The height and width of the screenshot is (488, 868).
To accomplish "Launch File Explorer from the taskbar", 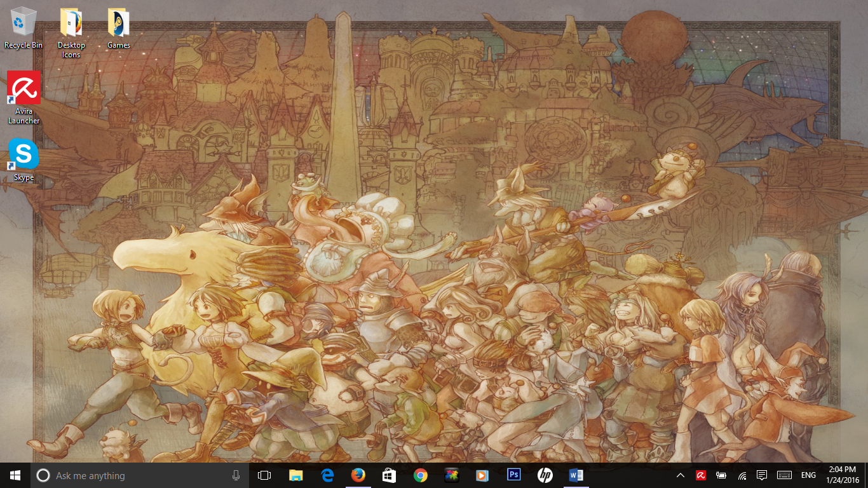I will click(x=296, y=475).
